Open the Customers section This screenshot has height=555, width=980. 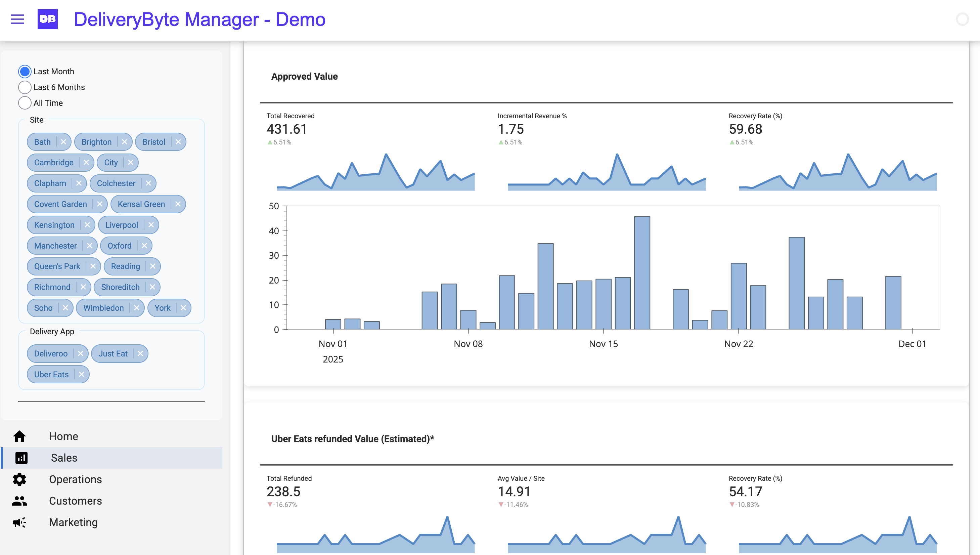tap(76, 501)
